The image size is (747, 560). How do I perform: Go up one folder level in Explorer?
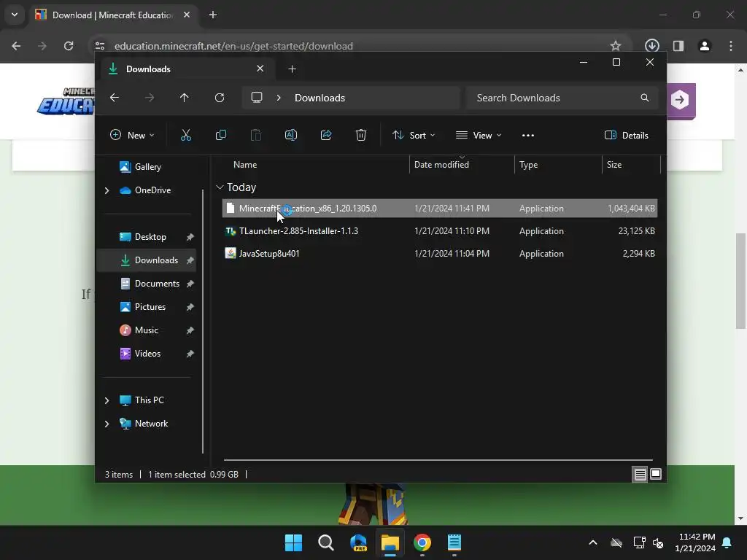click(x=185, y=98)
